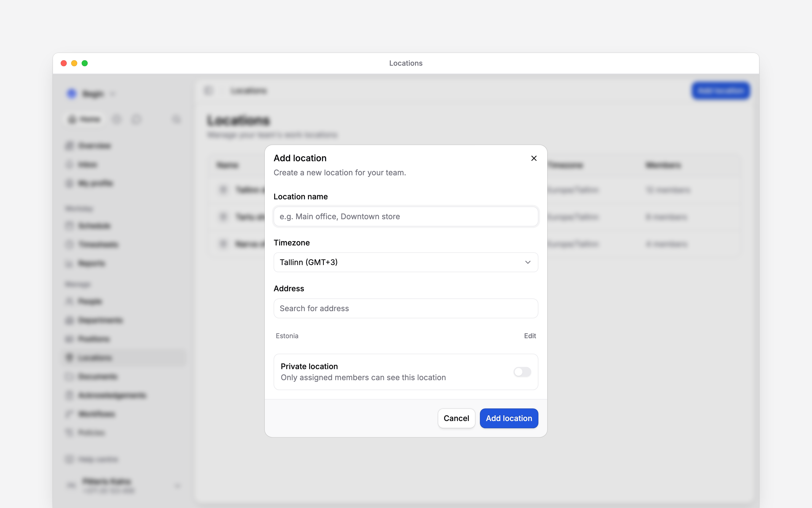The height and width of the screenshot is (508, 812).
Task: Open the Timezone dropdown
Action: coord(406,262)
